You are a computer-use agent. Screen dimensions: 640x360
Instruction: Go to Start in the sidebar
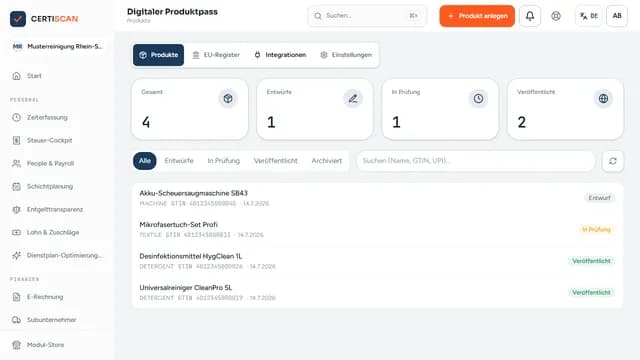coord(57,76)
